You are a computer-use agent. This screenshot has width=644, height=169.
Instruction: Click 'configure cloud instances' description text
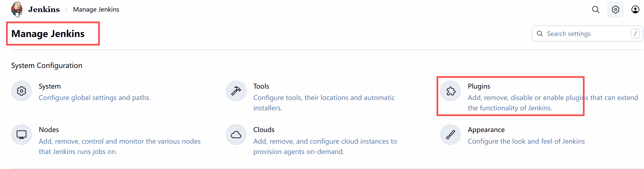(325, 146)
